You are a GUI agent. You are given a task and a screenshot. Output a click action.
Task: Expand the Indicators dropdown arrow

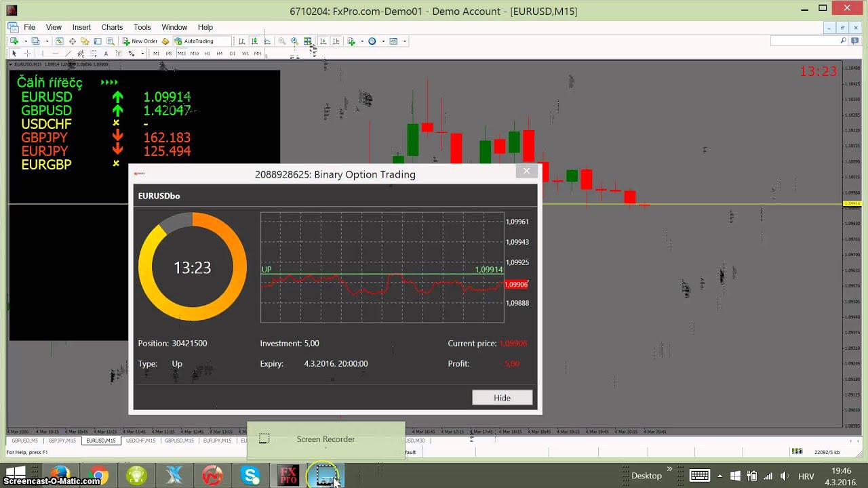pos(362,41)
